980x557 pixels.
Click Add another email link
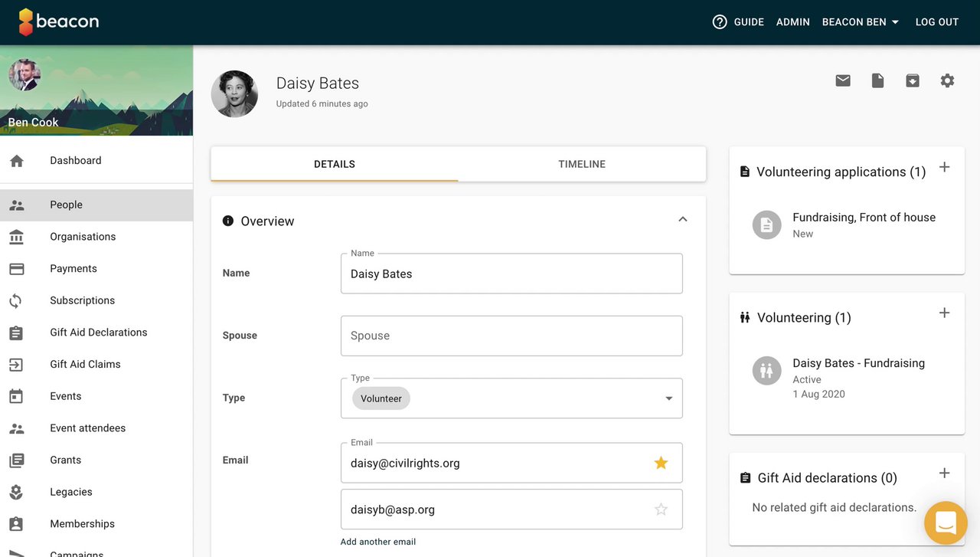click(x=378, y=542)
